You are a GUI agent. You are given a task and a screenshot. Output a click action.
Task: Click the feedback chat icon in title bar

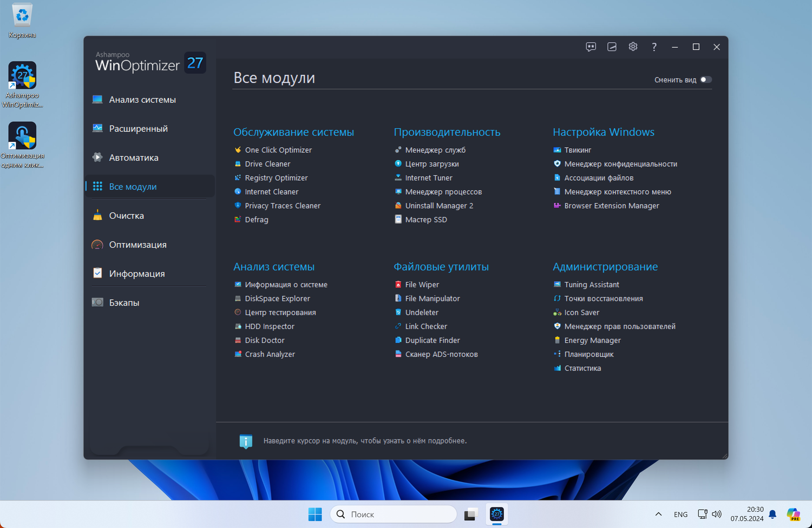tap(591, 47)
